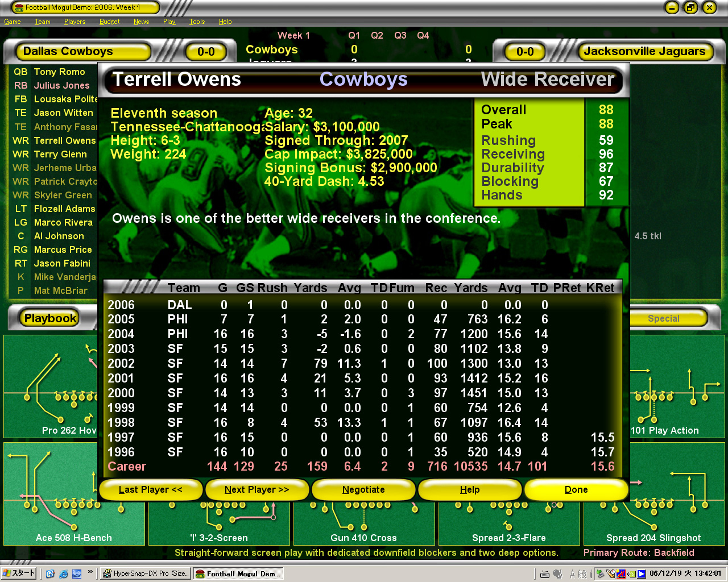728x582 pixels.
Task: Click the Cowboys team name in player header
Action: pos(363,80)
